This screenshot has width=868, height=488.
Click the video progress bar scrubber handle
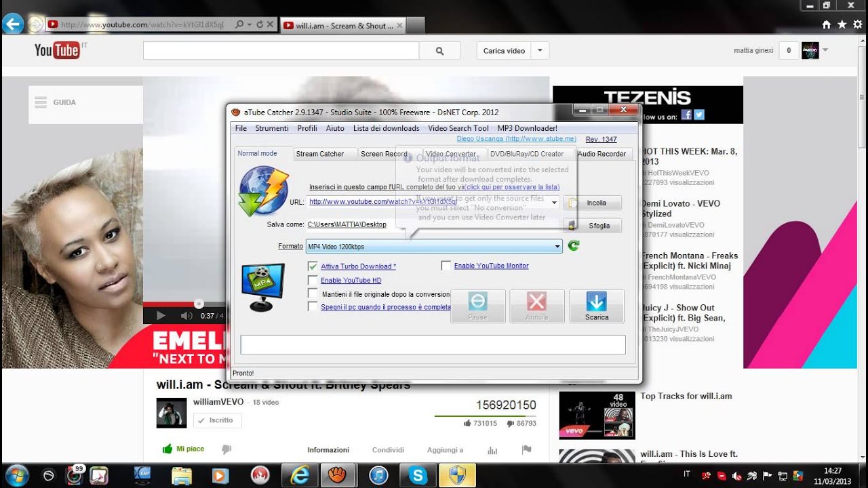click(199, 304)
